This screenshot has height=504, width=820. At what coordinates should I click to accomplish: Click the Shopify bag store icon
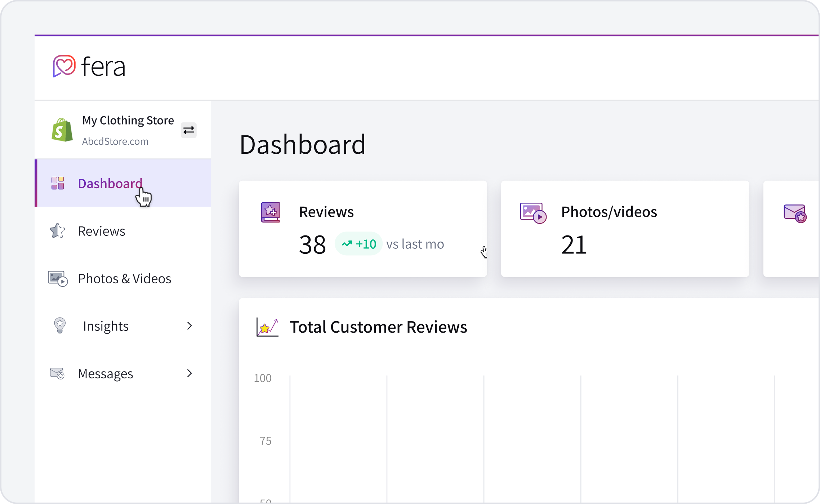coord(62,130)
